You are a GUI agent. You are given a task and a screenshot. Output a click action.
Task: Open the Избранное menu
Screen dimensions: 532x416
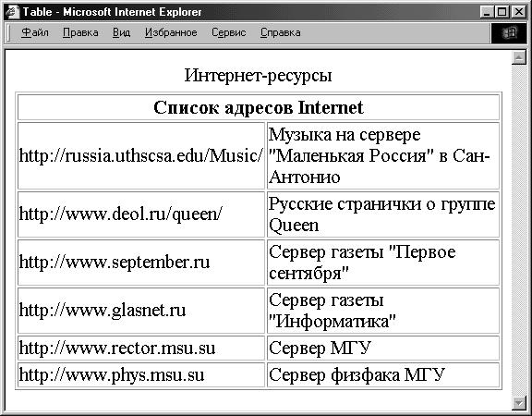[x=171, y=32]
